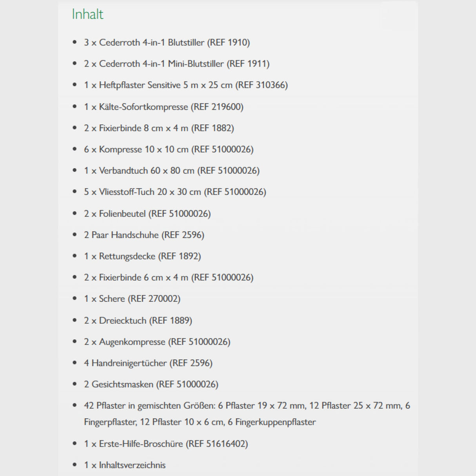Select the Heftpflaster Sensitive line
The image size is (476, 476).
point(186,85)
